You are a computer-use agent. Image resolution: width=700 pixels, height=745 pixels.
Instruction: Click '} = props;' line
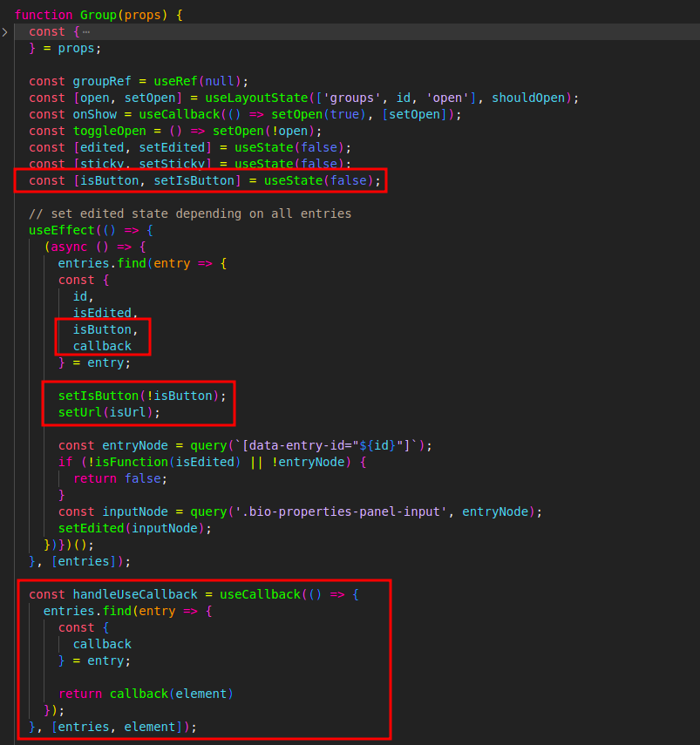tap(65, 49)
